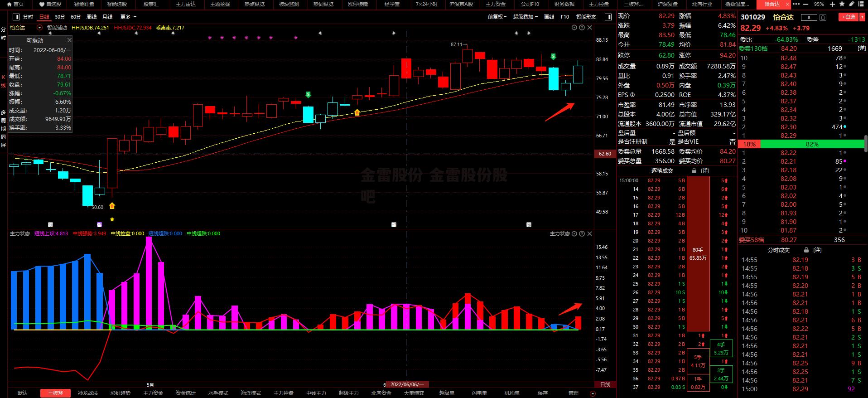
Task: Open the top bar three-dots menu
Action: point(796,4)
